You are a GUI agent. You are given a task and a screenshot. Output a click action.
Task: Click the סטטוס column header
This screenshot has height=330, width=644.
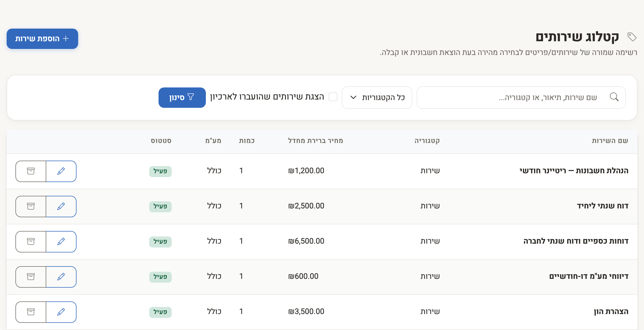click(161, 141)
